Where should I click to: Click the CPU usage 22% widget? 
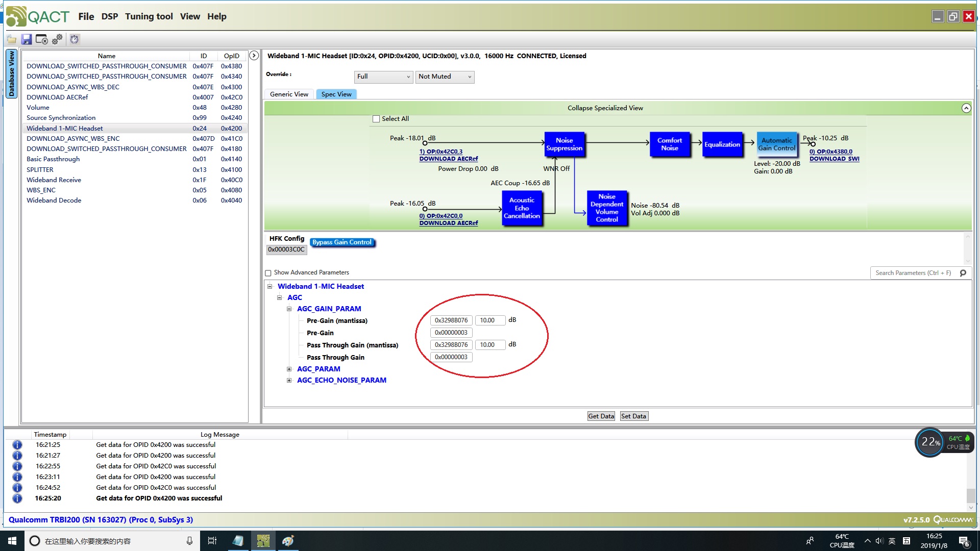coord(930,442)
